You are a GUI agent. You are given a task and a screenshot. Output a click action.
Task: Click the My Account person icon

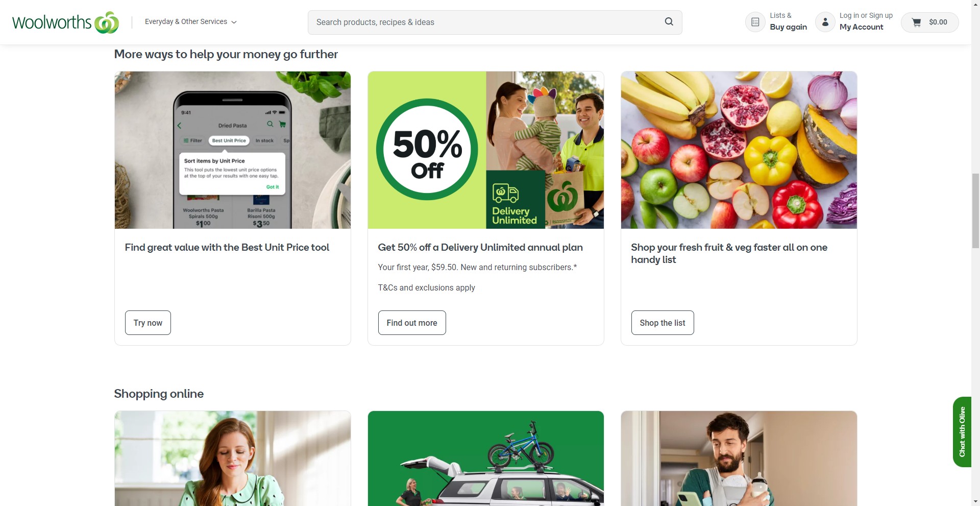point(825,22)
